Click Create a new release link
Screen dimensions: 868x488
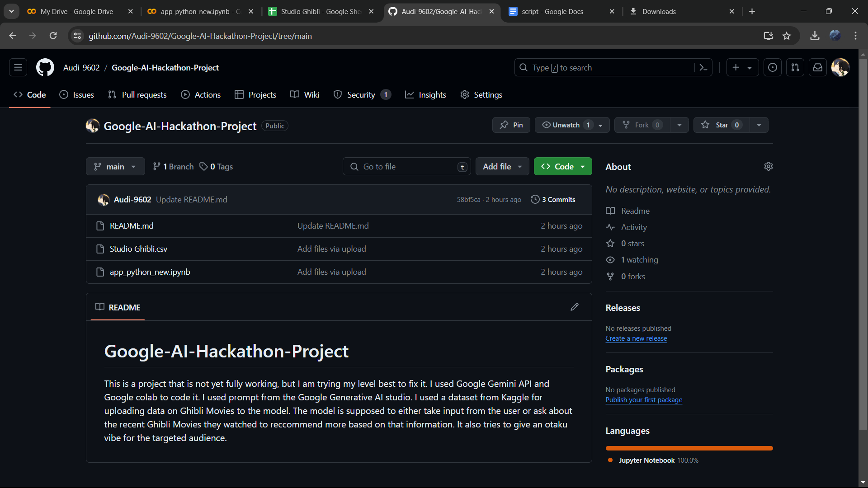pos(636,338)
